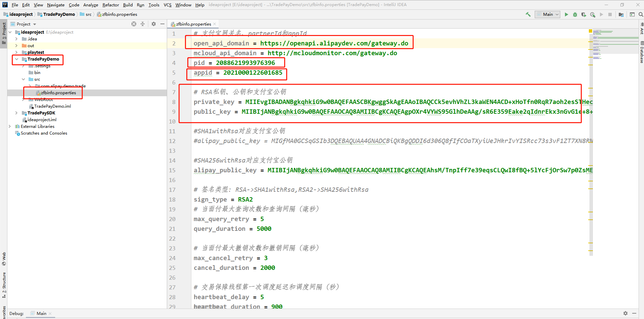Open the Refactor menu

pos(111,5)
